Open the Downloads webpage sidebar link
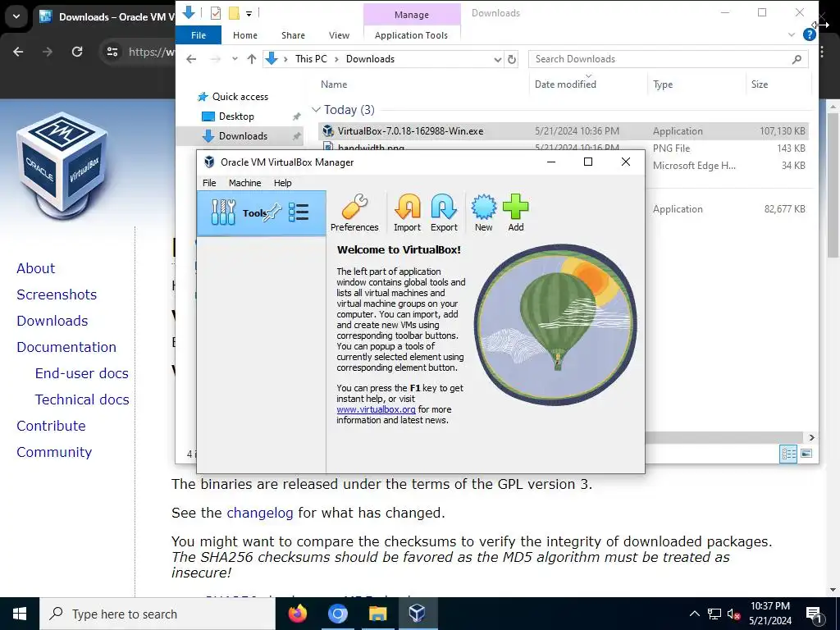This screenshot has width=840, height=630. [52, 321]
